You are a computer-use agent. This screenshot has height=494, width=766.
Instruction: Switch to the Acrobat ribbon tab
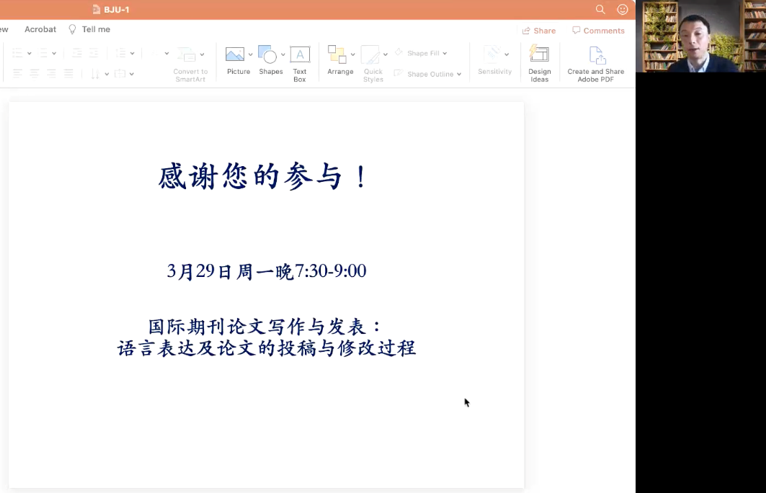click(x=40, y=29)
